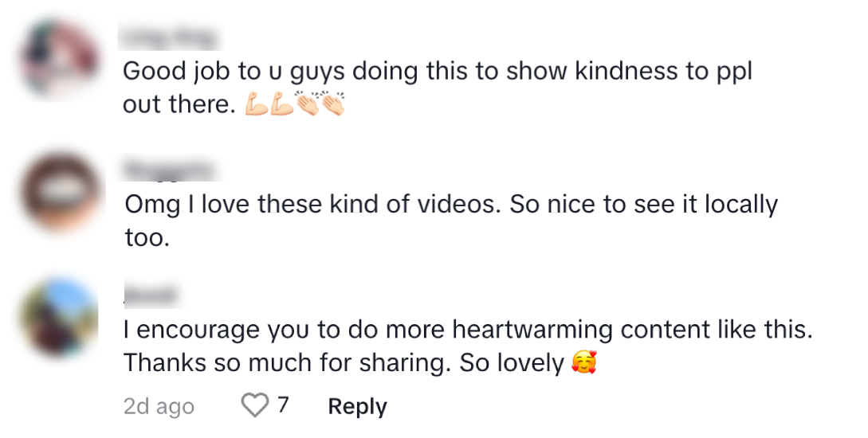Click the "out there." text in first comment

(x=176, y=105)
